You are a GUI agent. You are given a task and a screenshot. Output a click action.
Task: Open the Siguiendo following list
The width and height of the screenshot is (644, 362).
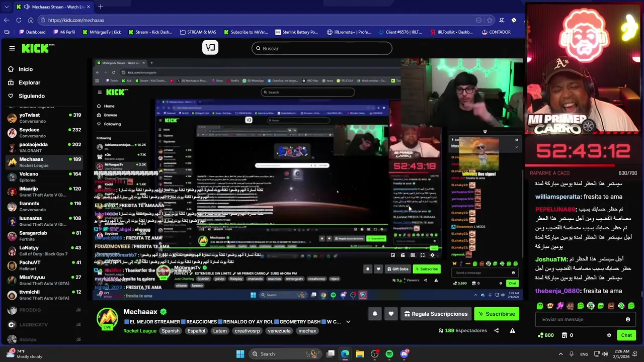[32, 96]
